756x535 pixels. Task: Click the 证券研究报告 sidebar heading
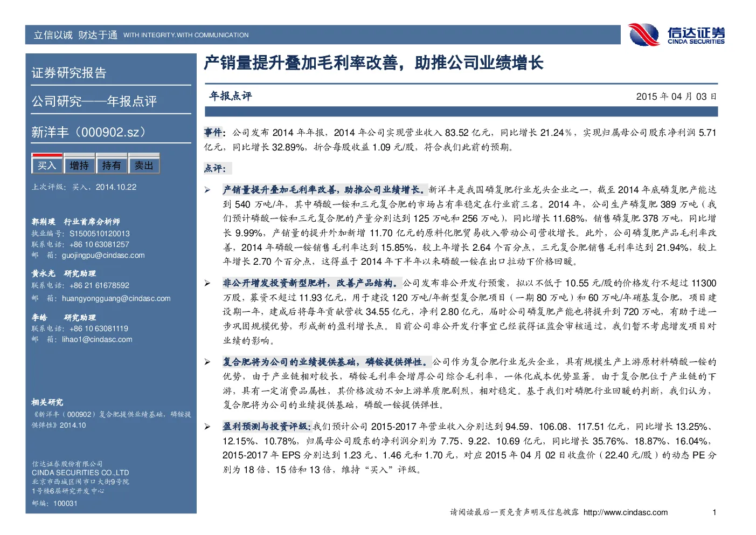pos(69,73)
